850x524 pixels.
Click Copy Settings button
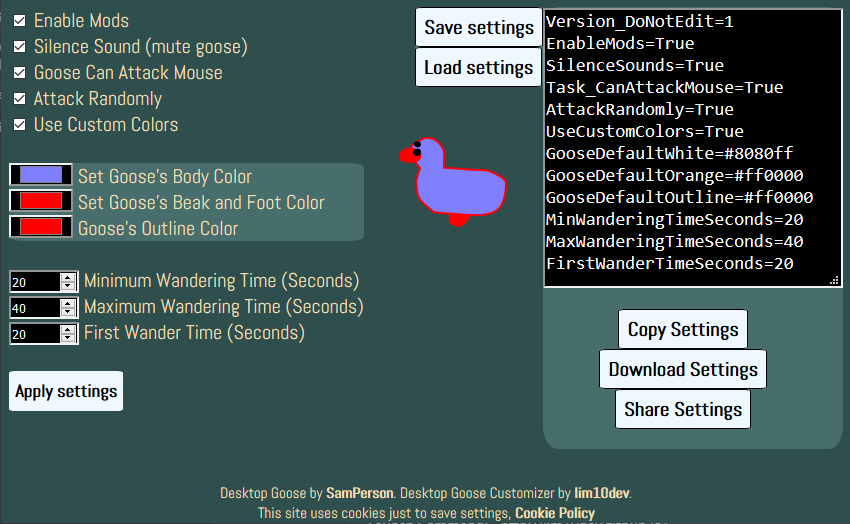[x=683, y=329]
